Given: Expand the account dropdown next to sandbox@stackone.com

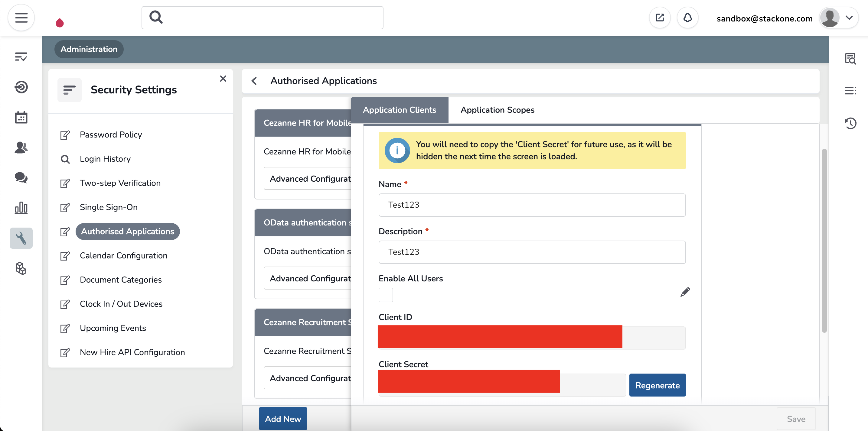Looking at the screenshot, I should pyautogui.click(x=850, y=18).
